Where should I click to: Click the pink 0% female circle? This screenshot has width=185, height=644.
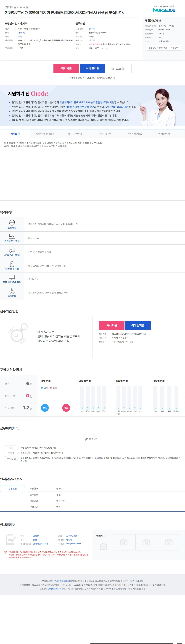pyautogui.click(x=66, y=408)
